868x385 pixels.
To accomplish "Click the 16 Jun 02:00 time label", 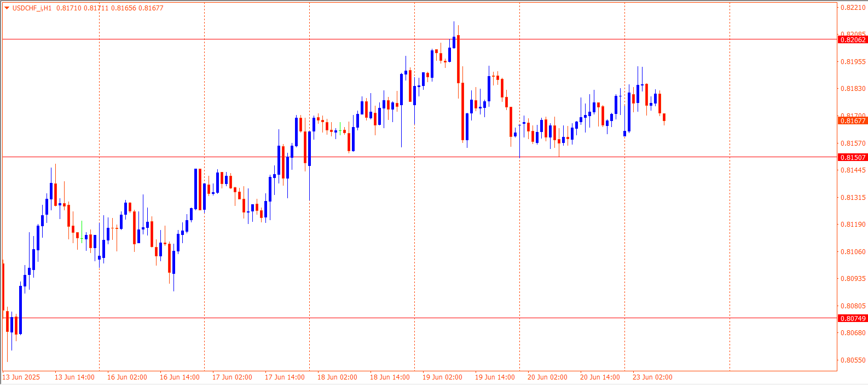I will [x=127, y=377].
